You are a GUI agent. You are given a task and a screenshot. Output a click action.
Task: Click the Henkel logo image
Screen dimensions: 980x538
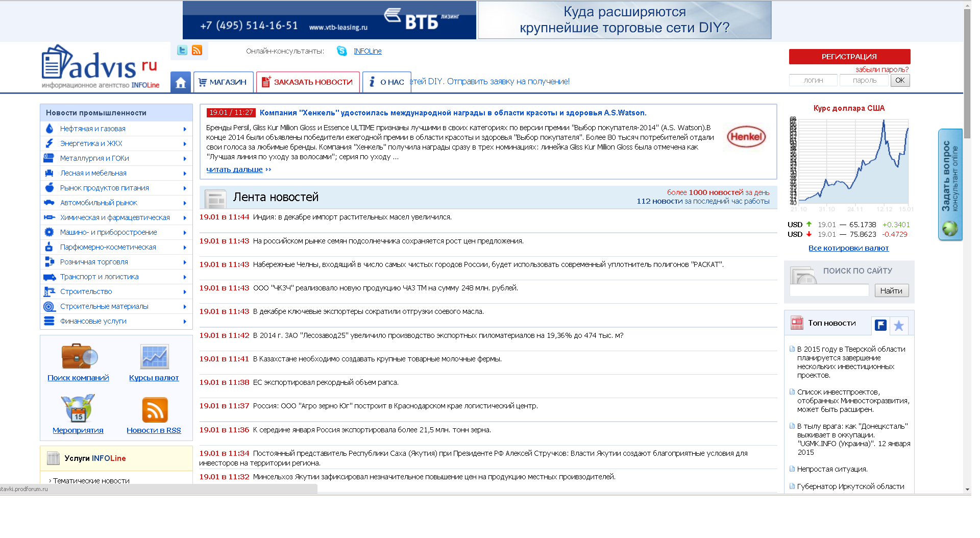746,137
